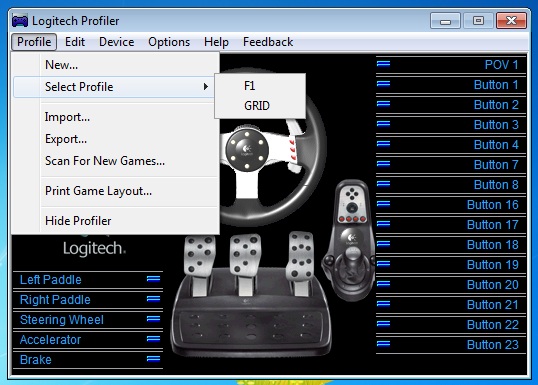Viewport: 538px width, 385px height.
Task: Click the Left Paddle label
Action: [x=50, y=280]
